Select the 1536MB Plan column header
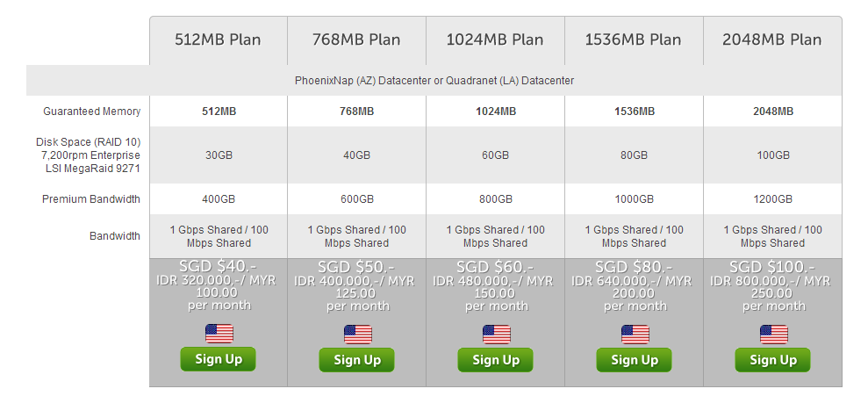The width and height of the screenshot is (868, 396). point(634,40)
